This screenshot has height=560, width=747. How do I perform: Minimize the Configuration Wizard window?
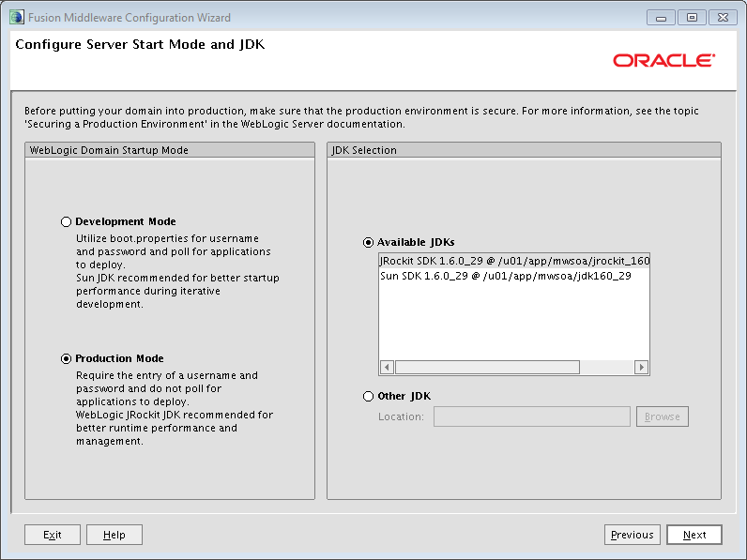pyautogui.click(x=661, y=18)
